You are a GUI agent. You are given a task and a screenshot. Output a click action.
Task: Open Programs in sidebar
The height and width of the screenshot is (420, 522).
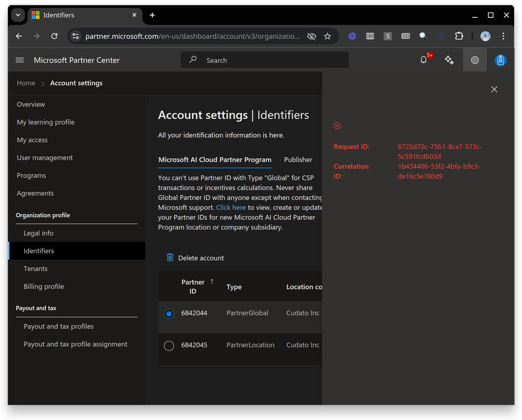(x=31, y=176)
